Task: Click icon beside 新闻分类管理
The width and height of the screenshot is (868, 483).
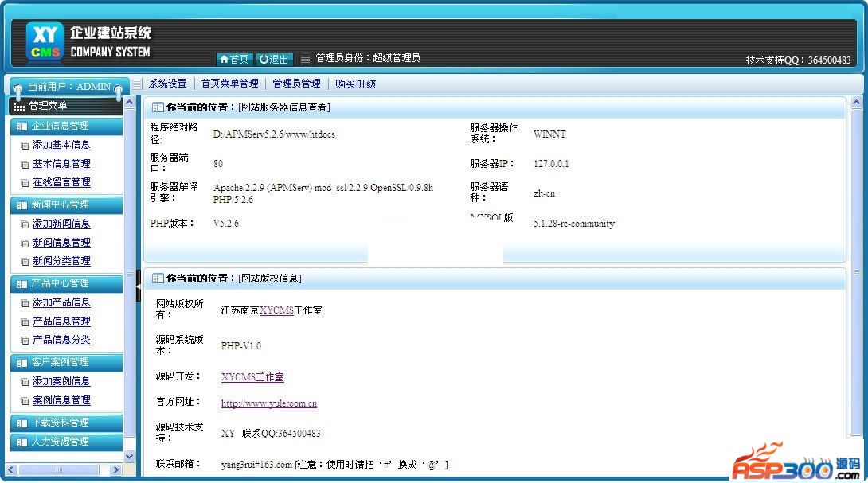Action: [x=25, y=262]
